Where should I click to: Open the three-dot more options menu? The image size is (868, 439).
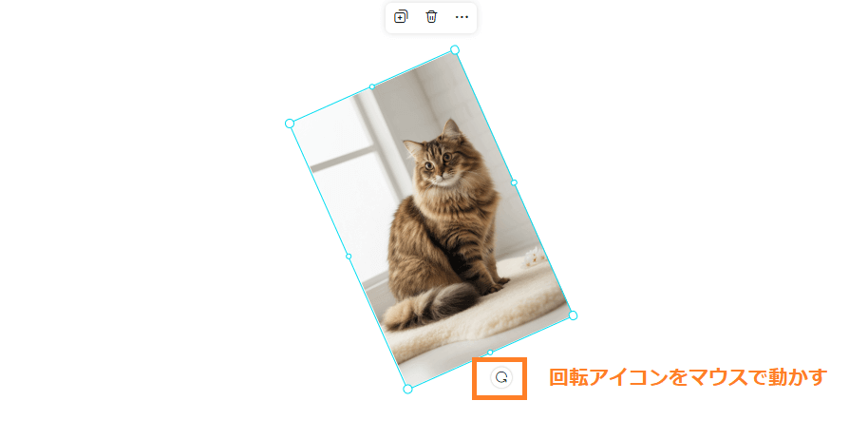[x=462, y=17]
